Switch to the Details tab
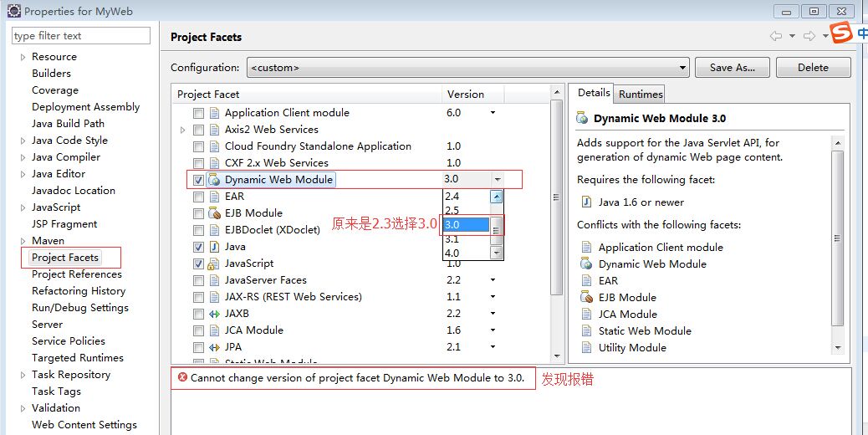This screenshot has height=435, width=868. click(594, 93)
